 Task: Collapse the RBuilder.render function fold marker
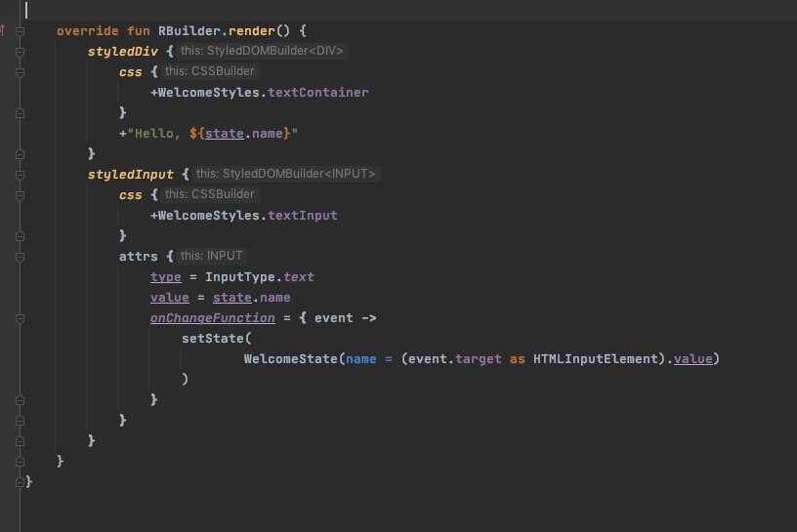pyautogui.click(x=20, y=31)
